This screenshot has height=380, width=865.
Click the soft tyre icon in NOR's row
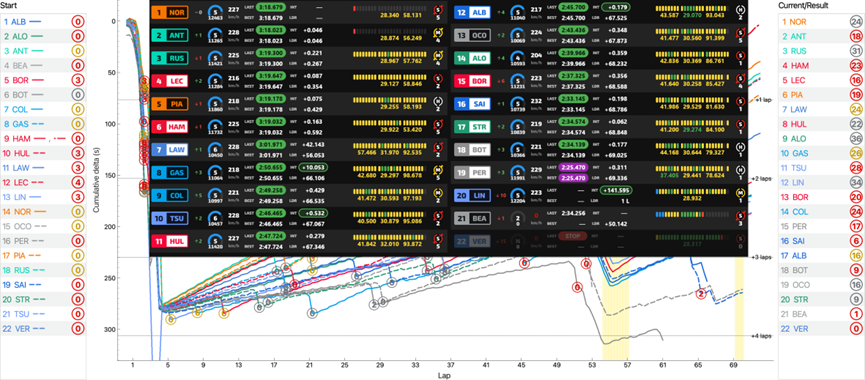tap(439, 9)
